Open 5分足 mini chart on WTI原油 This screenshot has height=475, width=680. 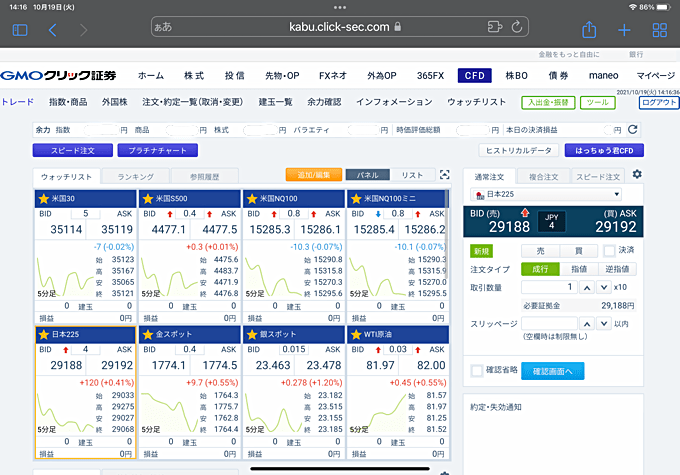[377, 412]
